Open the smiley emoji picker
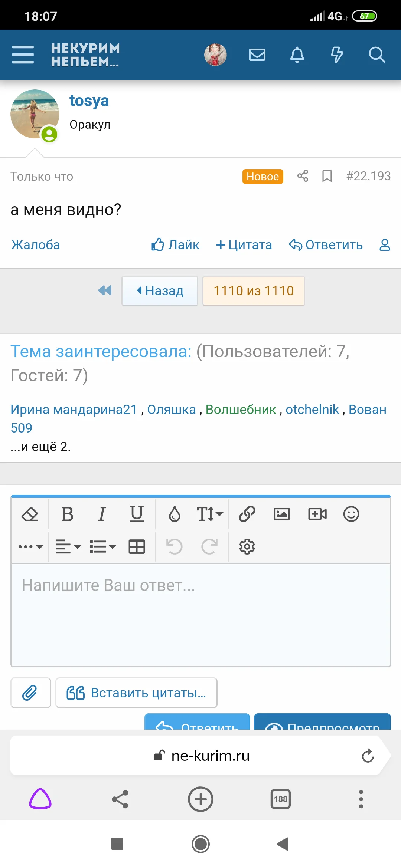The width and height of the screenshot is (401, 868). pos(351,514)
